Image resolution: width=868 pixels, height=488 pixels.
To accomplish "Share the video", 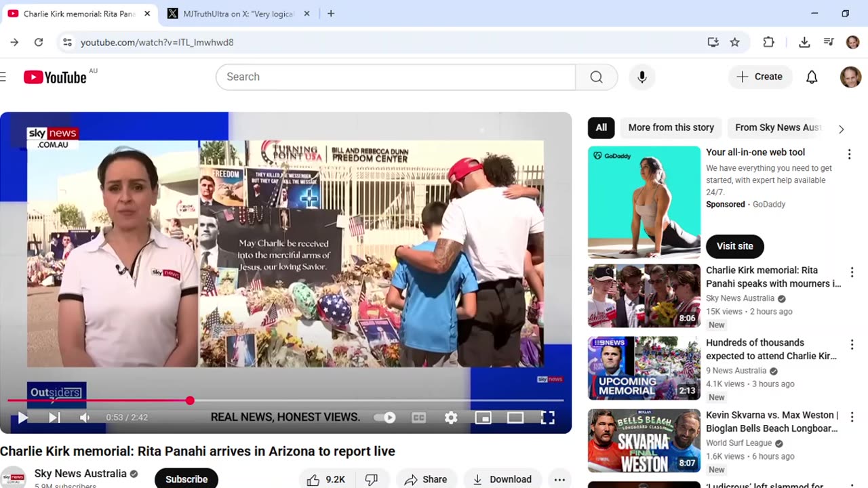I will click(426, 479).
